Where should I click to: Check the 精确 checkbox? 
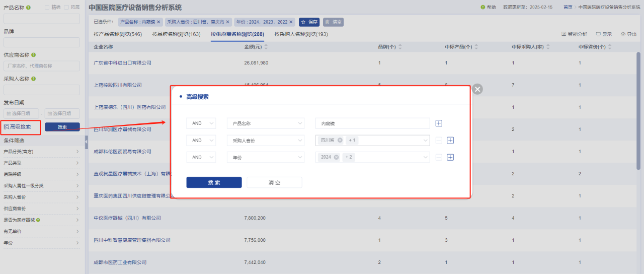click(x=47, y=8)
